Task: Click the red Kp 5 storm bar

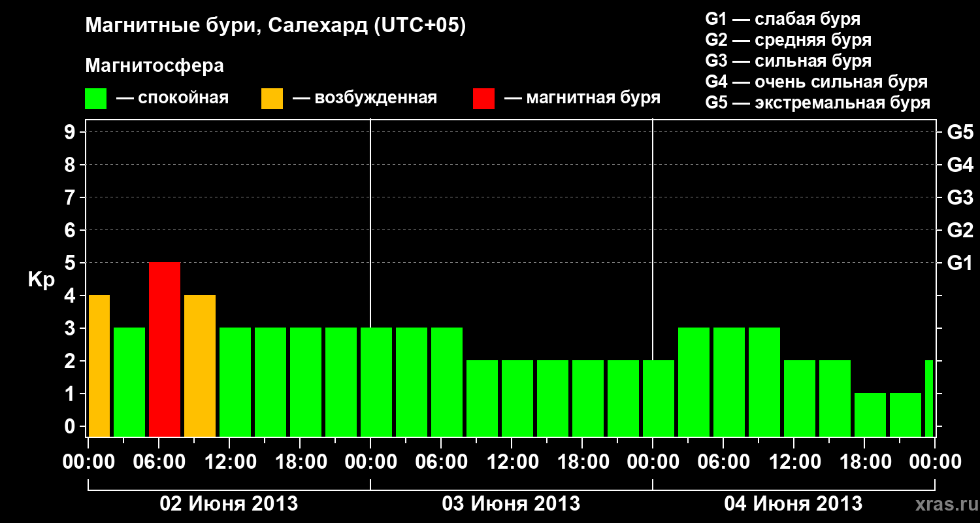Action: click(x=165, y=349)
